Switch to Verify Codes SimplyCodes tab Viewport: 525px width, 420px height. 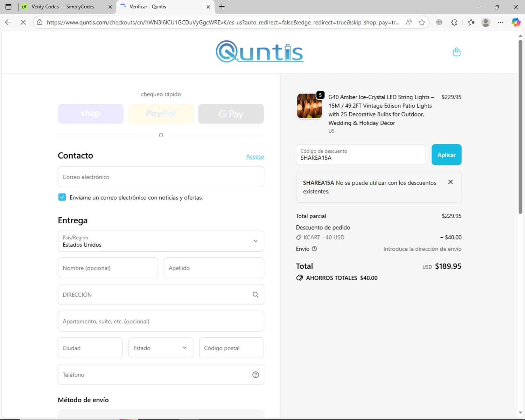coord(66,7)
